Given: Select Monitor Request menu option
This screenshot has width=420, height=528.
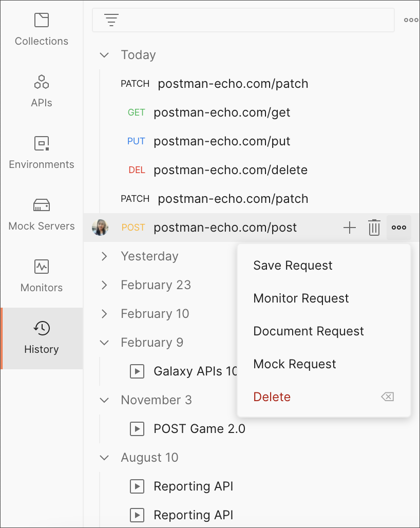Looking at the screenshot, I should coord(301,298).
